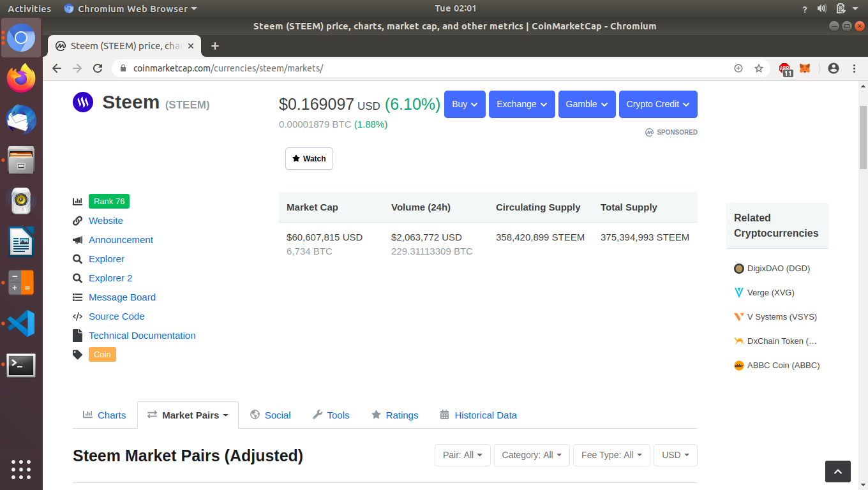Open the first Explorer link

(x=107, y=259)
